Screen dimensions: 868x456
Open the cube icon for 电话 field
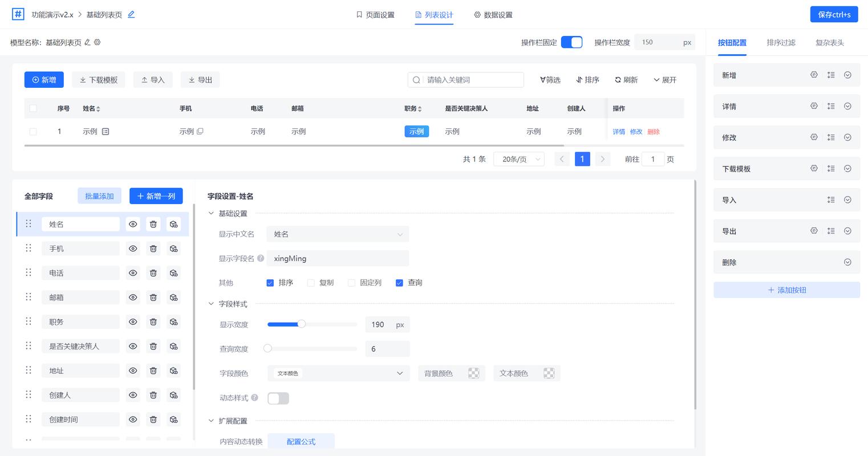[174, 273]
